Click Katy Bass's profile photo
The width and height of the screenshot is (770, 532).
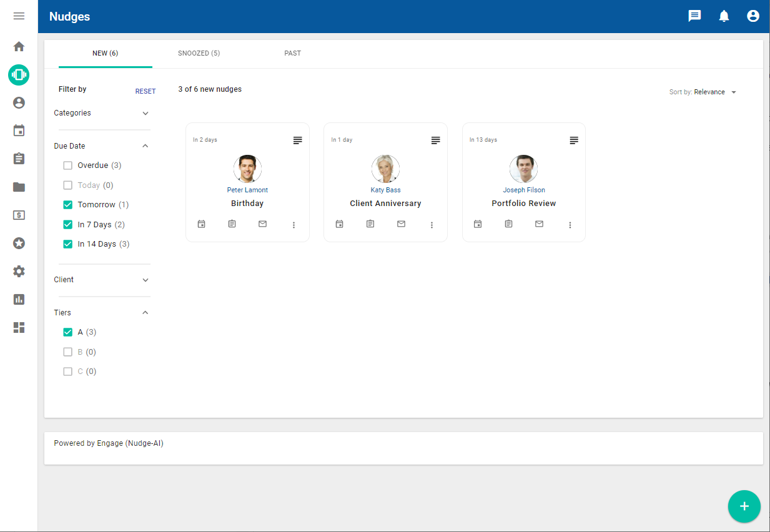385,169
